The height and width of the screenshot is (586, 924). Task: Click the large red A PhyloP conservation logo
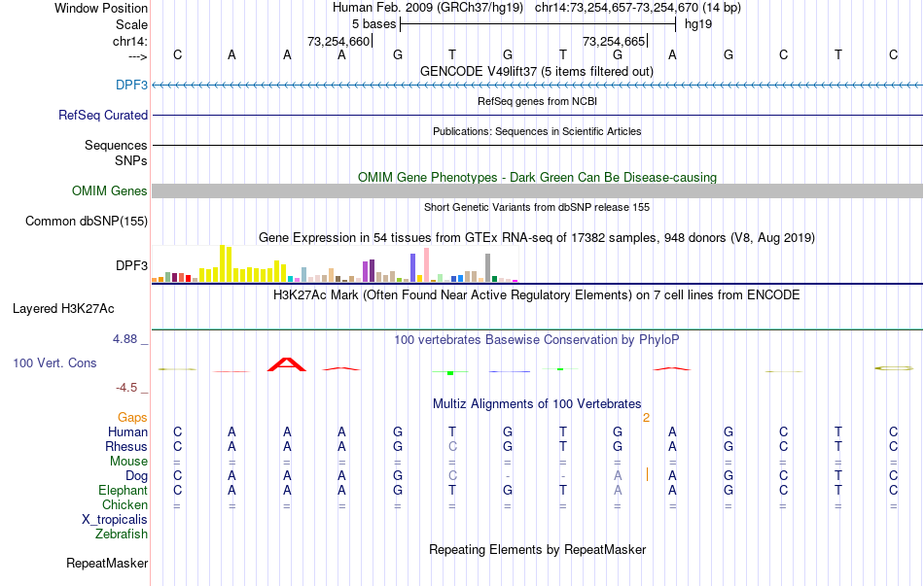[x=286, y=364]
